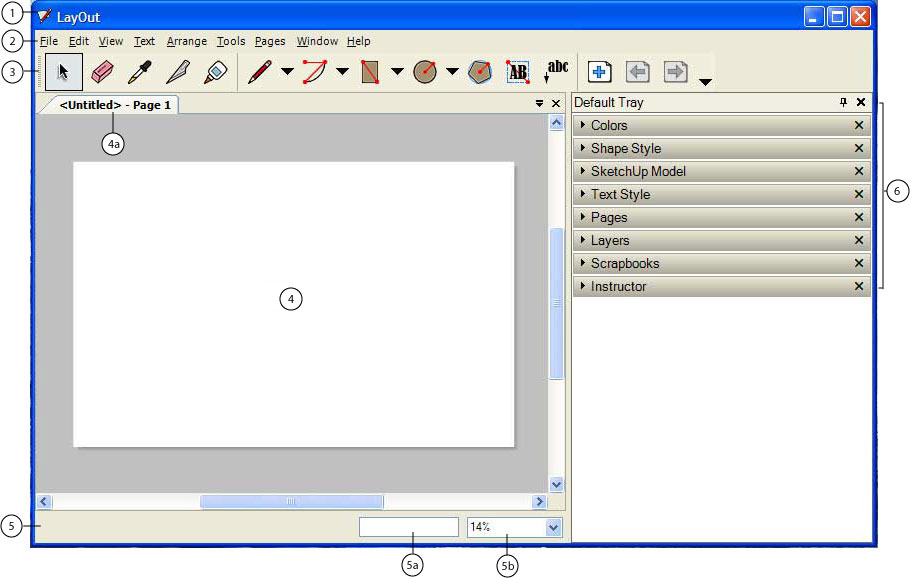Image resolution: width=910 pixels, height=578 pixels.
Task: Click horizontal scrollbar left arrow
Action: pos(44,501)
